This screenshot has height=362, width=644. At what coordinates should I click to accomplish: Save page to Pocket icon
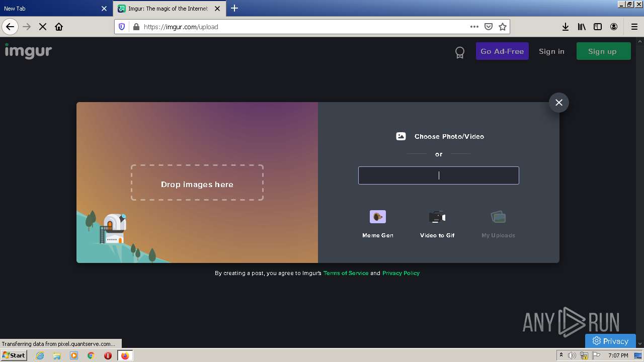click(x=489, y=27)
